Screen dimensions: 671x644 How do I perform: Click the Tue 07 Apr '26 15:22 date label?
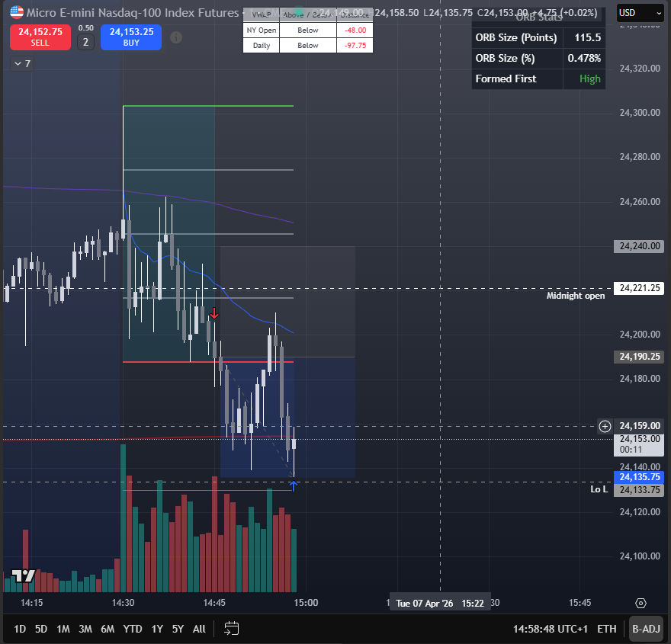pyautogui.click(x=440, y=603)
